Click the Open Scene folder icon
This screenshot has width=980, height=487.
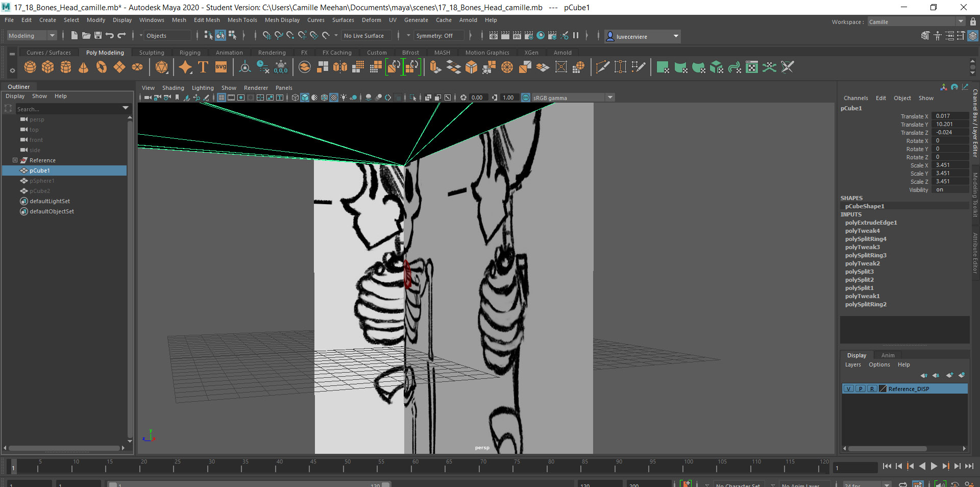coord(86,35)
